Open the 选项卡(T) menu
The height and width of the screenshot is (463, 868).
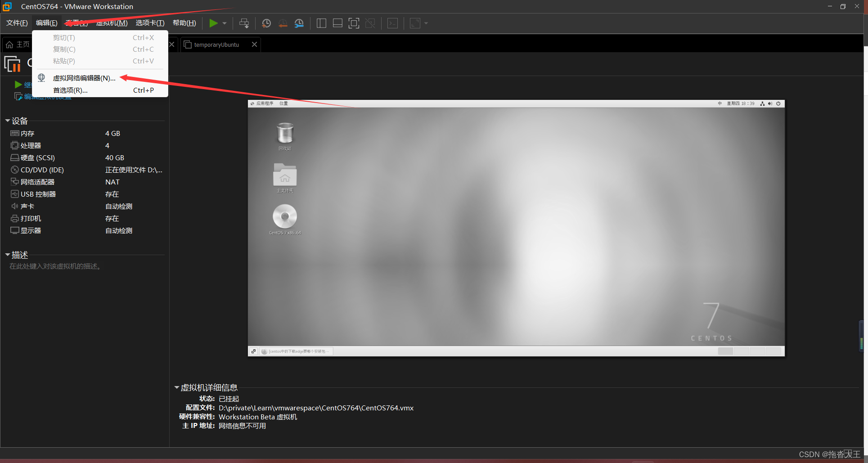150,23
